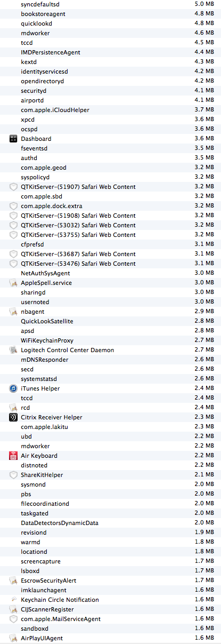Click the Logitech Control Center Daemon icon
The image size is (221, 644).
[14, 350]
